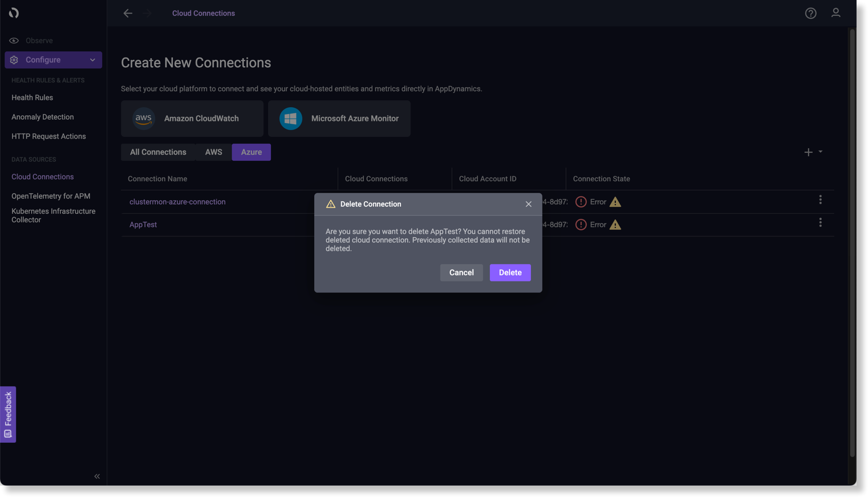Click Cancel in the delete dialog
868x497 pixels.
(x=461, y=272)
